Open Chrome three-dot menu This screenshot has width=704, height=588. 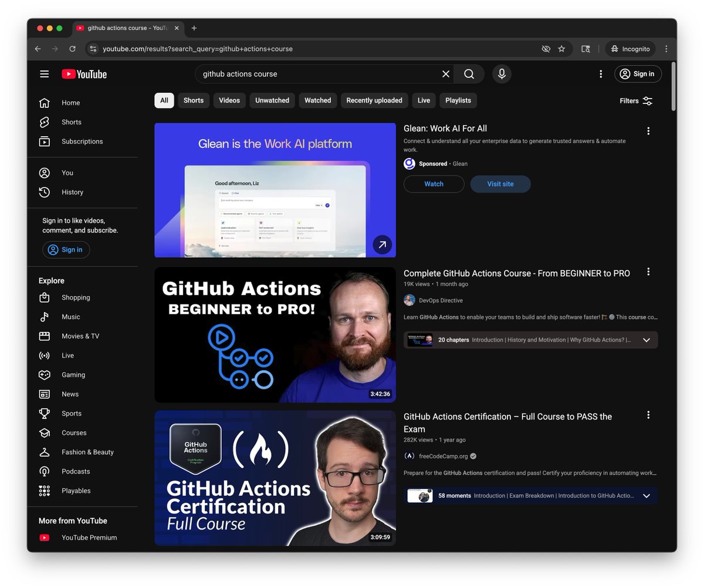(x=666, y=49)
